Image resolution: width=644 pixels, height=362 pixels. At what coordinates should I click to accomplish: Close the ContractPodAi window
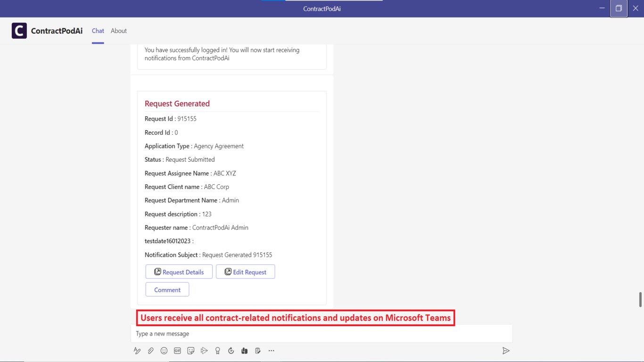[636, 8]
